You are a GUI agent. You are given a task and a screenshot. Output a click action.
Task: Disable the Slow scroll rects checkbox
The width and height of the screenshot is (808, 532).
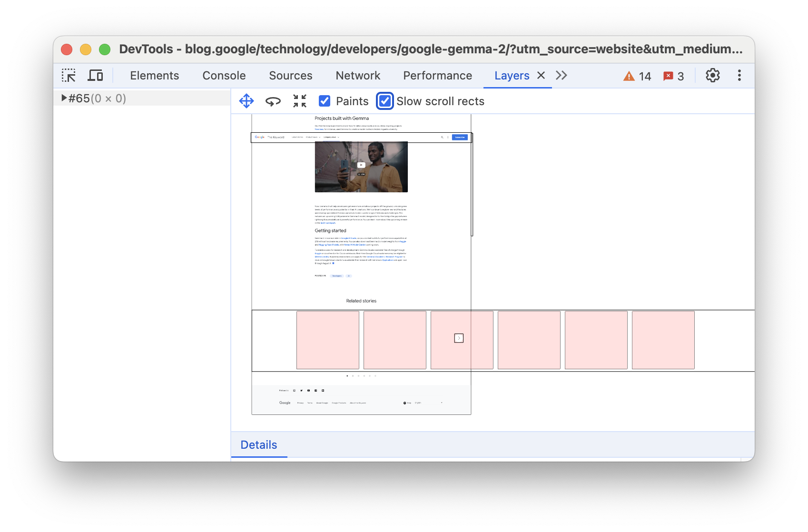click(x=384, y=101)
